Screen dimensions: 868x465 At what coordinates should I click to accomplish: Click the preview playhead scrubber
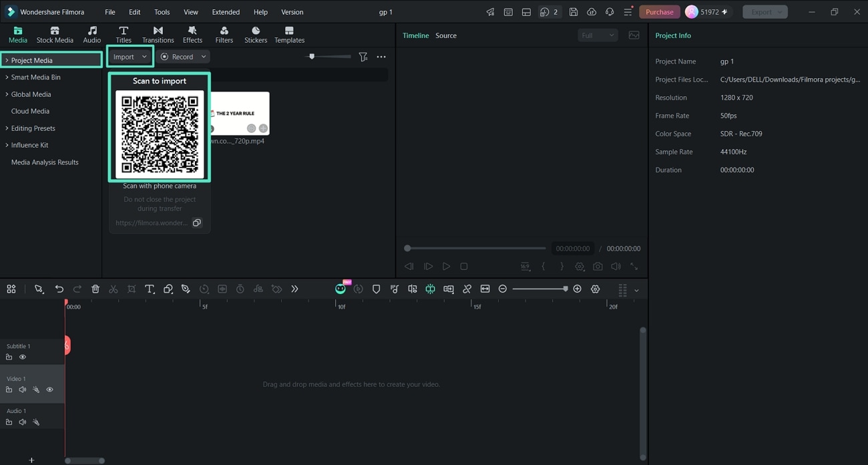coord(407,249)
